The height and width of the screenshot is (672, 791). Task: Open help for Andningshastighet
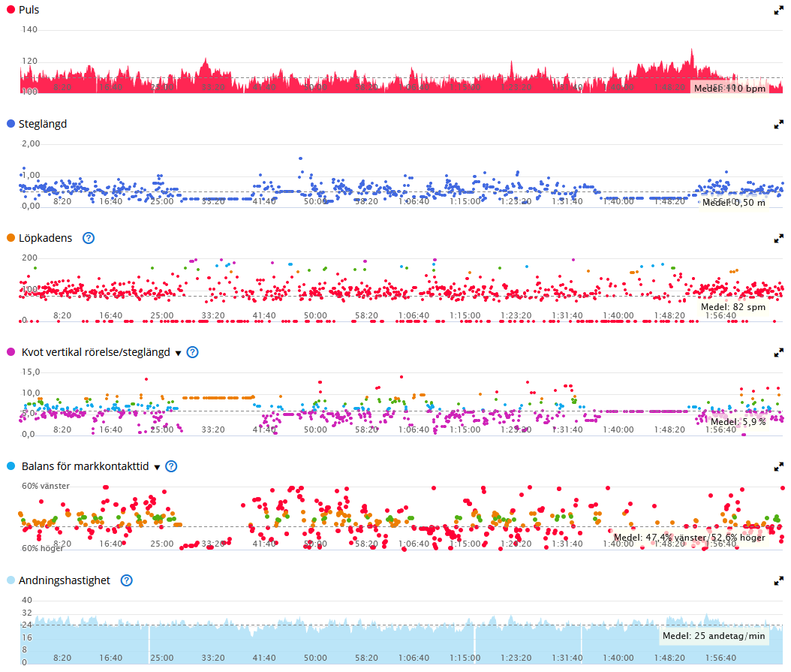coord(127,580)
